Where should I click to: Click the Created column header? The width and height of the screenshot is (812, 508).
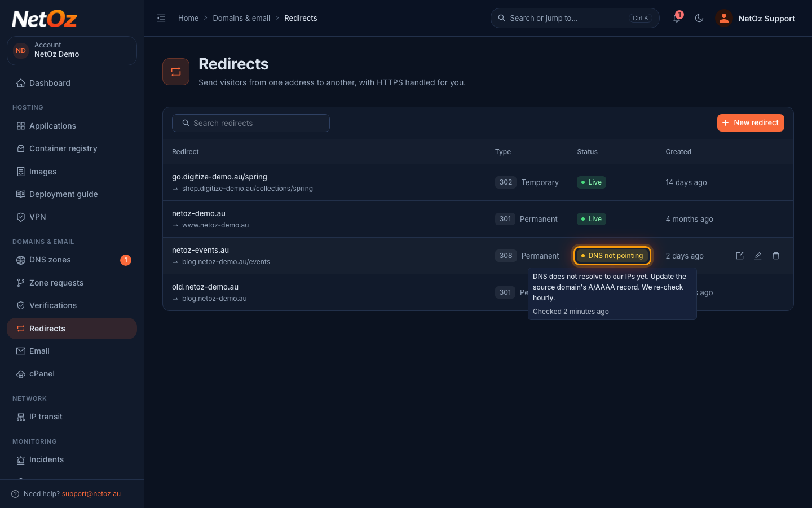(678, 152)
